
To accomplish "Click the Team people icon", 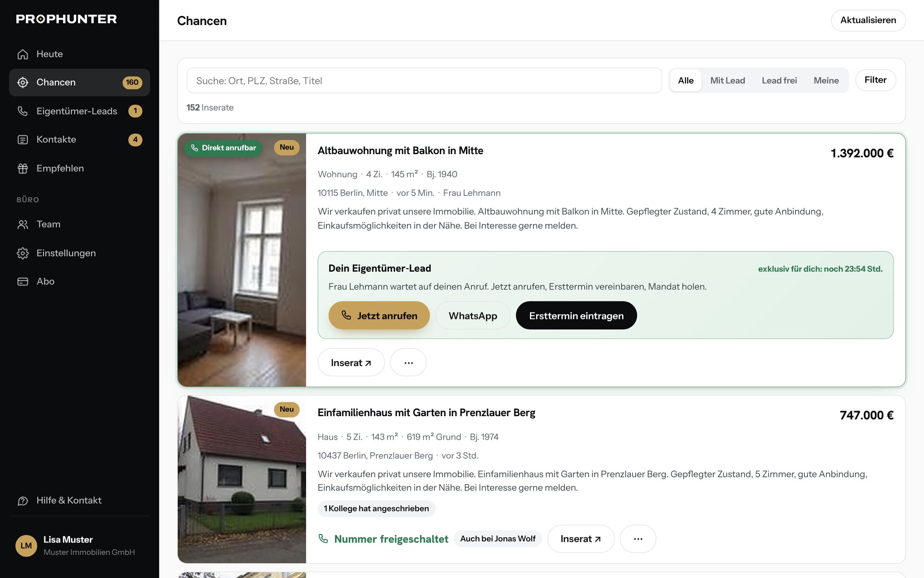I will click(x=23, y=224).
